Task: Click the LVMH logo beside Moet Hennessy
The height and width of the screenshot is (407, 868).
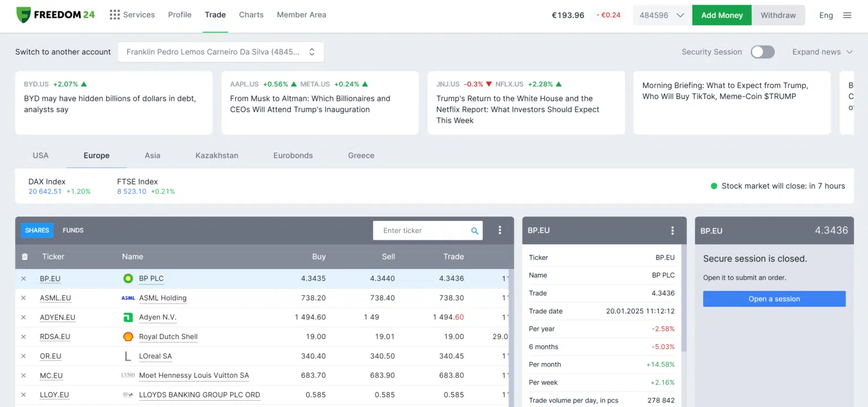Action: [128, 375]
